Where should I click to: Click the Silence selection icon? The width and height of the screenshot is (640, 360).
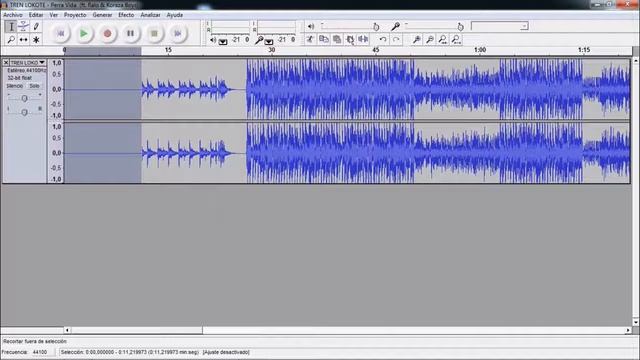point(363,39)
